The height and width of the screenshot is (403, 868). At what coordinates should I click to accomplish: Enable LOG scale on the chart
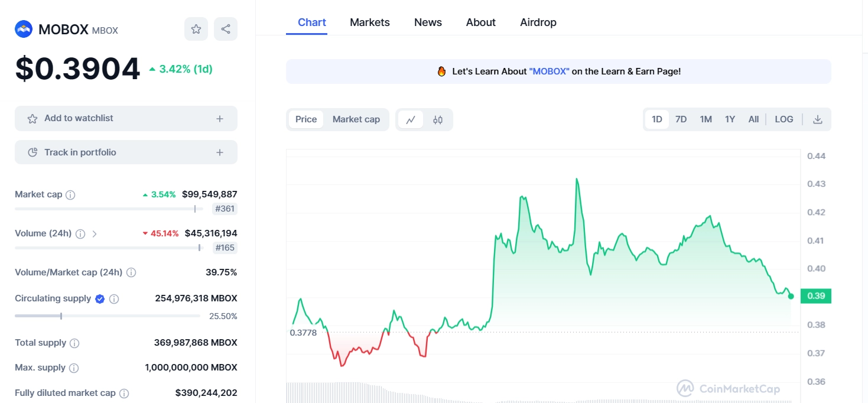[784, 119]
